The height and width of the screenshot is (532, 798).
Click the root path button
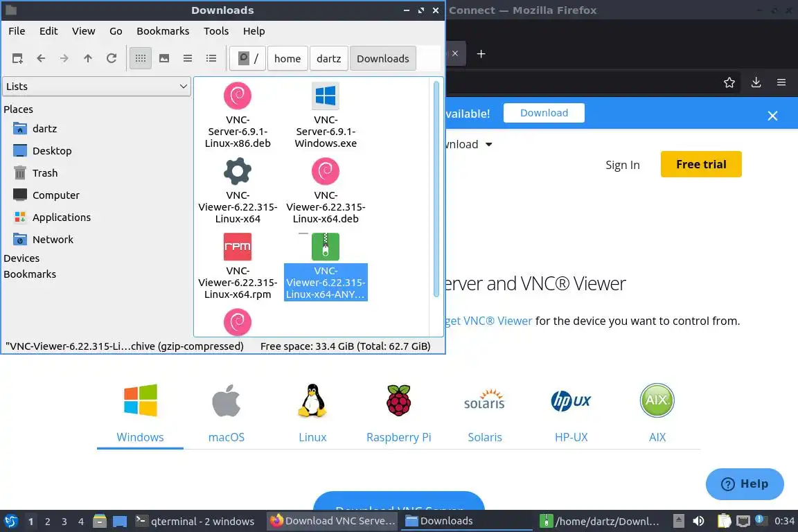click(x=248, y=59)
